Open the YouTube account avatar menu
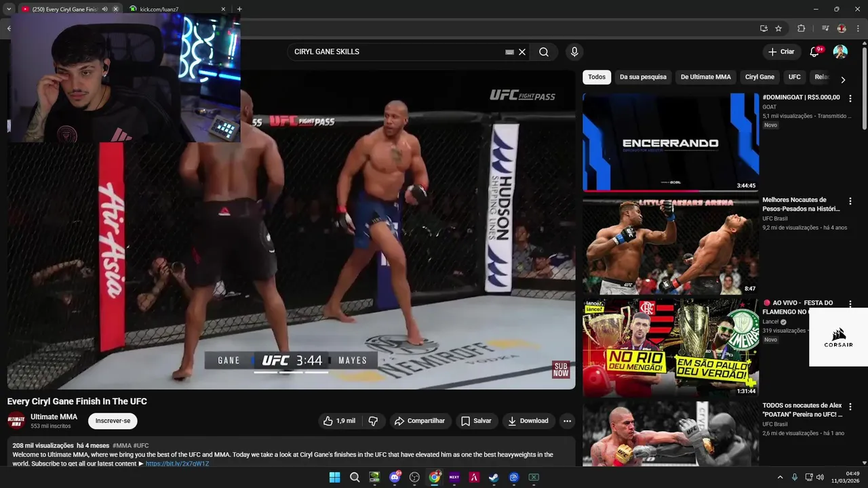Screen dimensions: 868x488 [840, 52]
